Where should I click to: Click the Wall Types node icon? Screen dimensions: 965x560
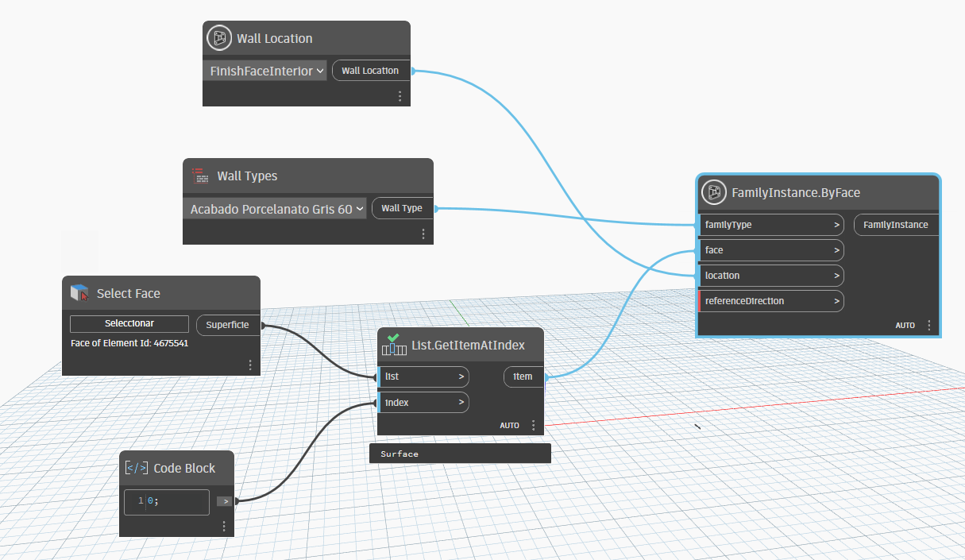click(x=199, y=176)
